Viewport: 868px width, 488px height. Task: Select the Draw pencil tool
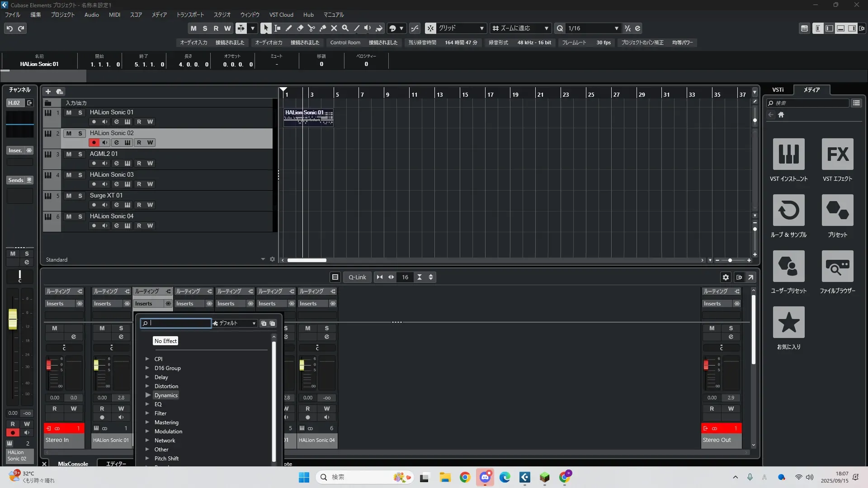coord(289,28)
